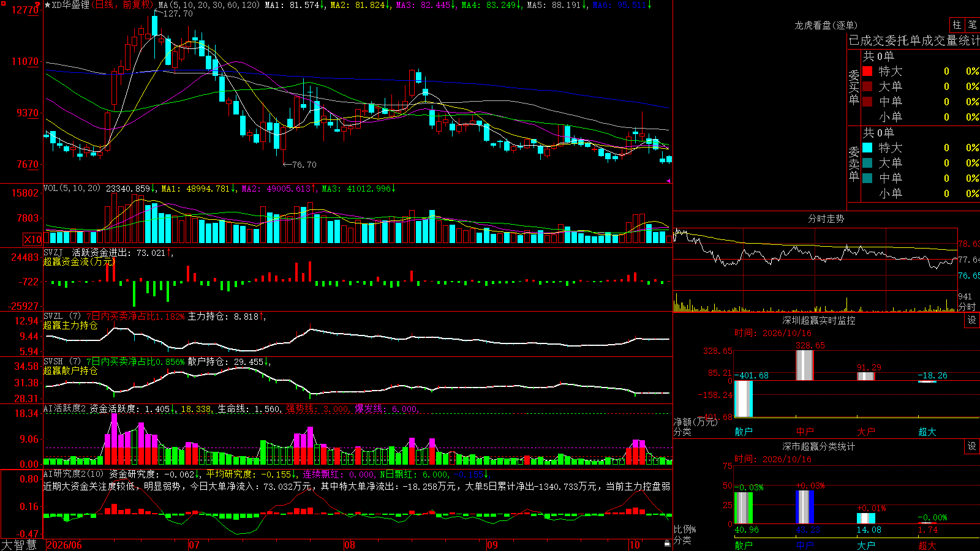980x551 pixels.
Task: Click the magenta arrow marker under the last candle
Action: tap(668, 181)
